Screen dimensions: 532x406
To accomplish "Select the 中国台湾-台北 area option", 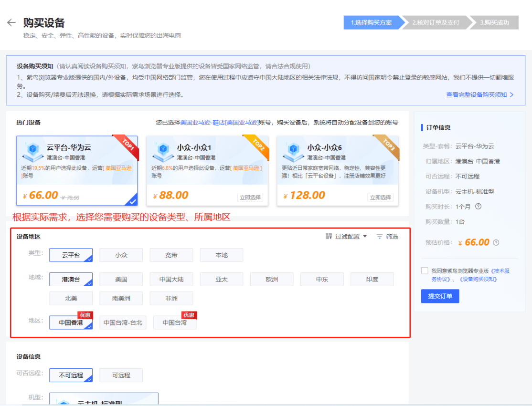I will pyautogui.click(x=122, y=323).
